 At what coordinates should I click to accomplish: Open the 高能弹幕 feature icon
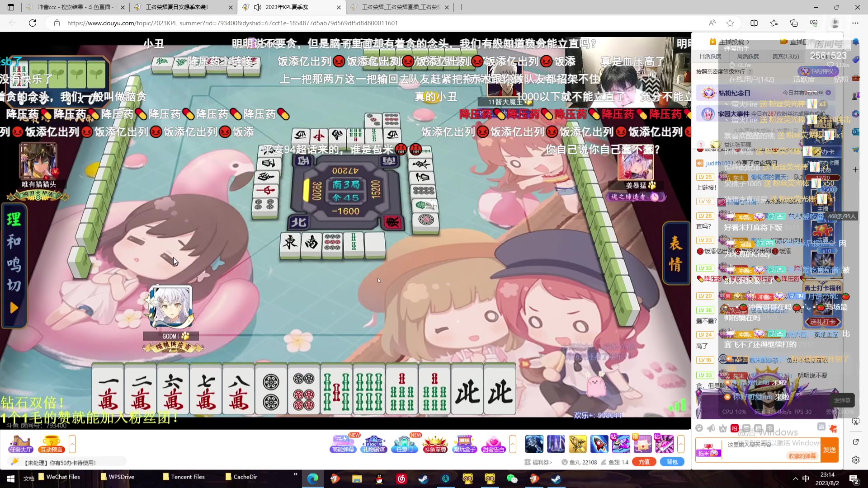343,443
